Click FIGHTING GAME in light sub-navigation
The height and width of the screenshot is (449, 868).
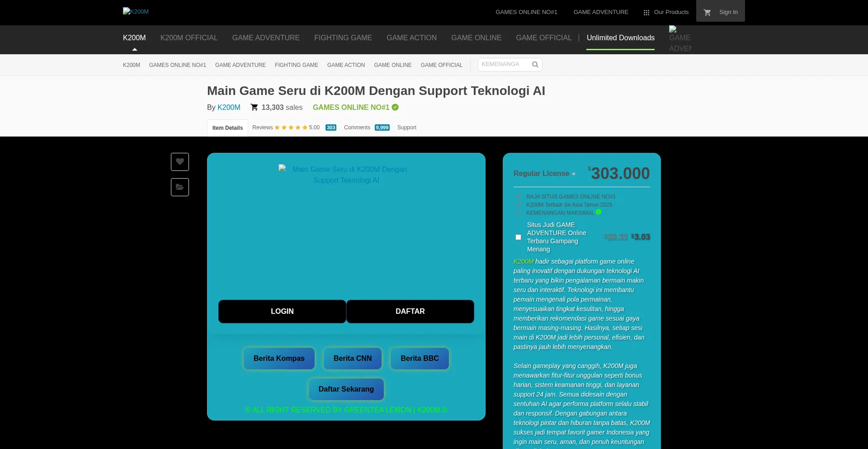297,65
